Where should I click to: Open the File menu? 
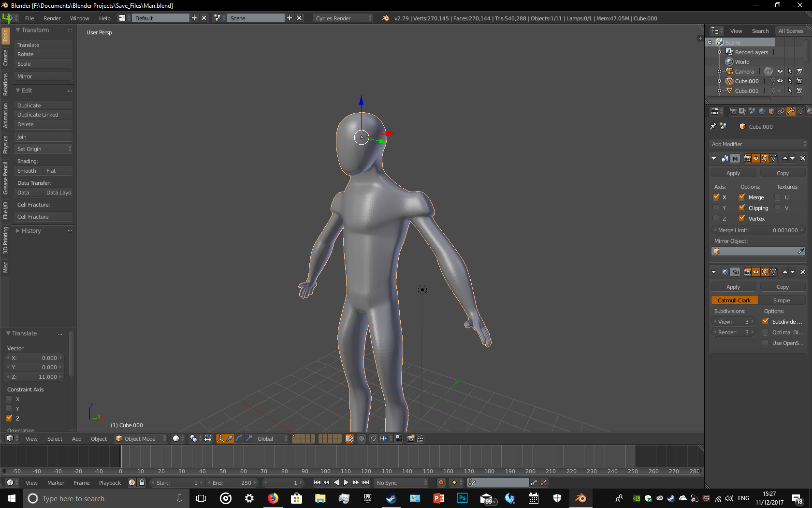29,18
